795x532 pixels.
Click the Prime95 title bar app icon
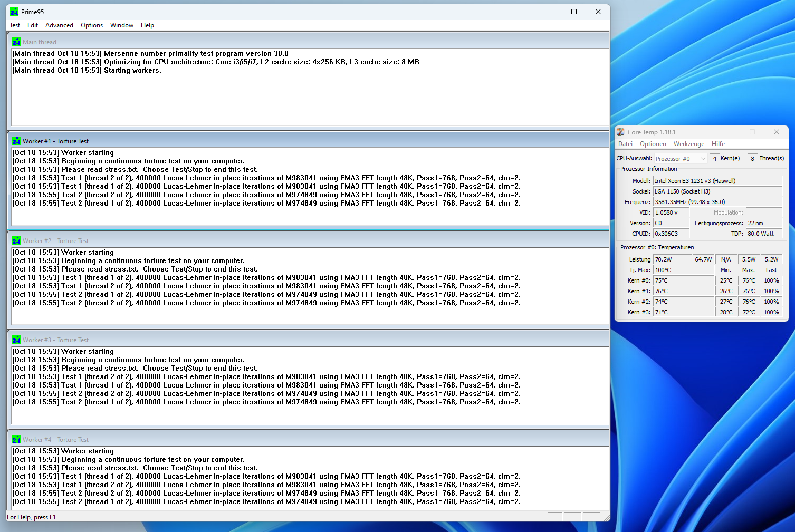14,12
